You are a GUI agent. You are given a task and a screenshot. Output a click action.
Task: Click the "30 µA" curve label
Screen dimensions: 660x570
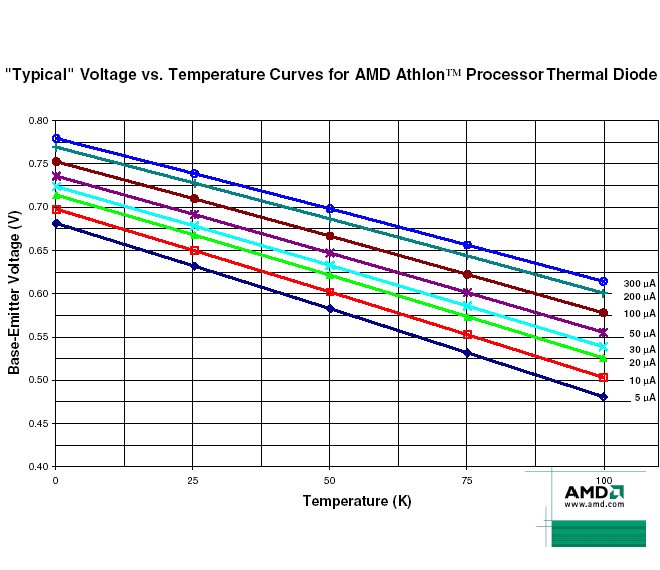point(642,349)
